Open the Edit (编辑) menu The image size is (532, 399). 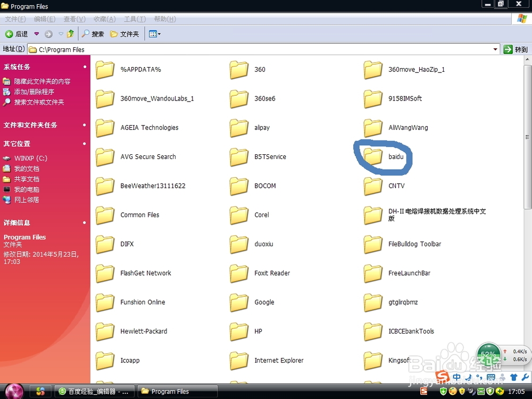(45, 19)
